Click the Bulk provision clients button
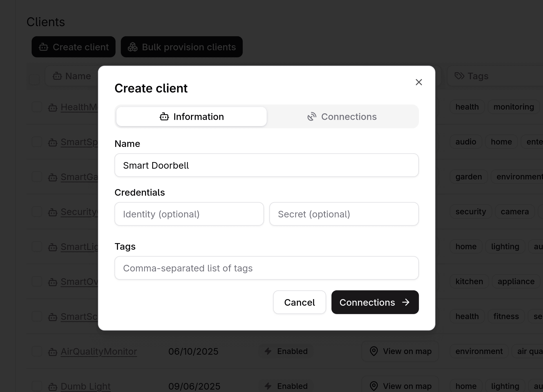Image resolution: width=543 pixels, height=392 pixels. [x=181, y=47]
